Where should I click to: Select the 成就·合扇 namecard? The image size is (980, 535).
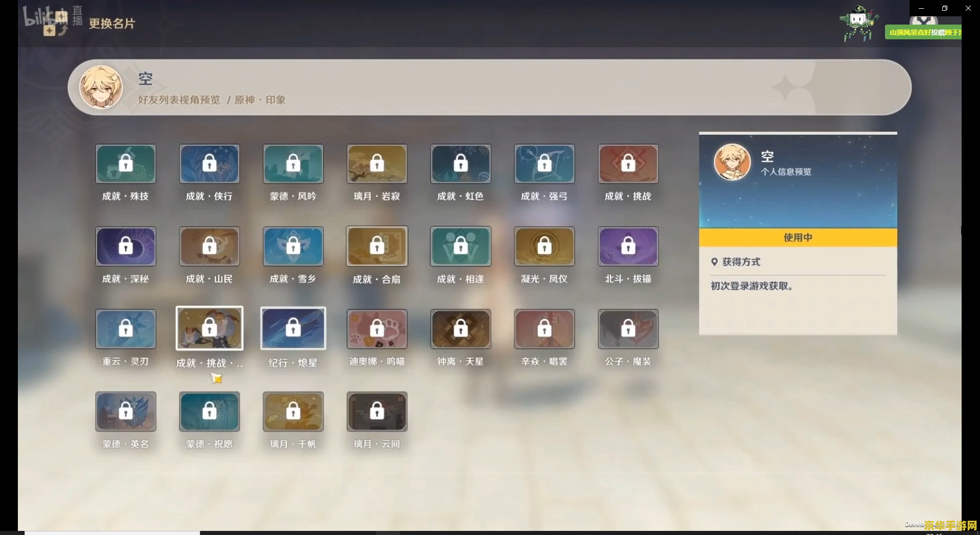377,247
